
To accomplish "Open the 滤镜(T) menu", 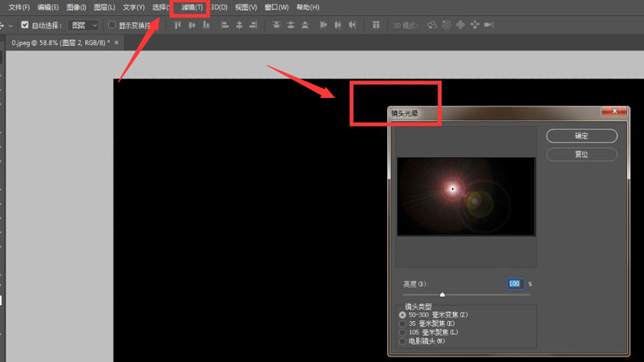I will pyautogui.click(x=192, y=7).
